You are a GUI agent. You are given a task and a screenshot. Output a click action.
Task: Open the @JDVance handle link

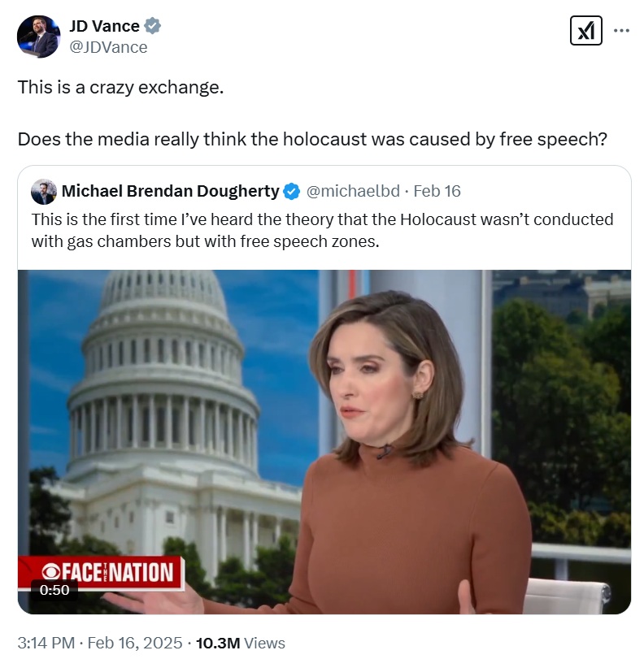click(108, 47)
